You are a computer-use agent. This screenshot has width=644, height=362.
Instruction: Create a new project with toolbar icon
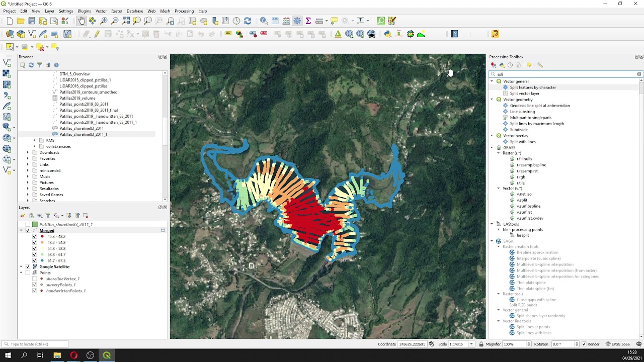click(x=10, y=21)
